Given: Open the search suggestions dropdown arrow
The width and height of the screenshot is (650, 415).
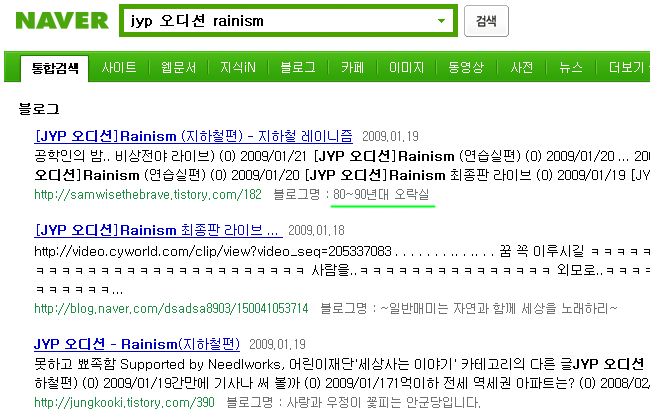Looking at the screenshot, I should click(x=441, y=21).
